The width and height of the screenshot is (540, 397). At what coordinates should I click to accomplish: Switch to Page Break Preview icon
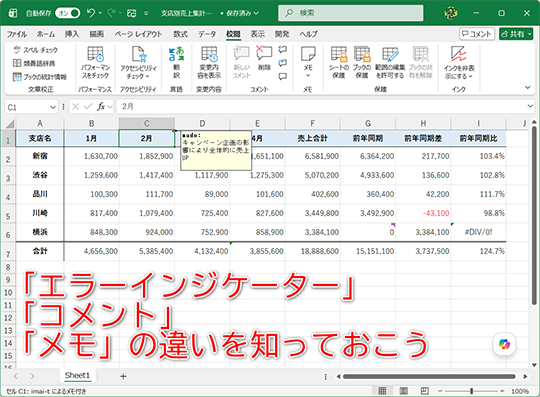pyautogui.click(x=425, y=391)
